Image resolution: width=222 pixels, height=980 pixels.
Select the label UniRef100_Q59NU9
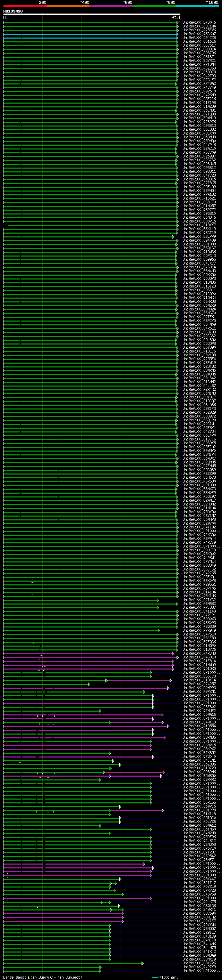(x=199, y=137)
